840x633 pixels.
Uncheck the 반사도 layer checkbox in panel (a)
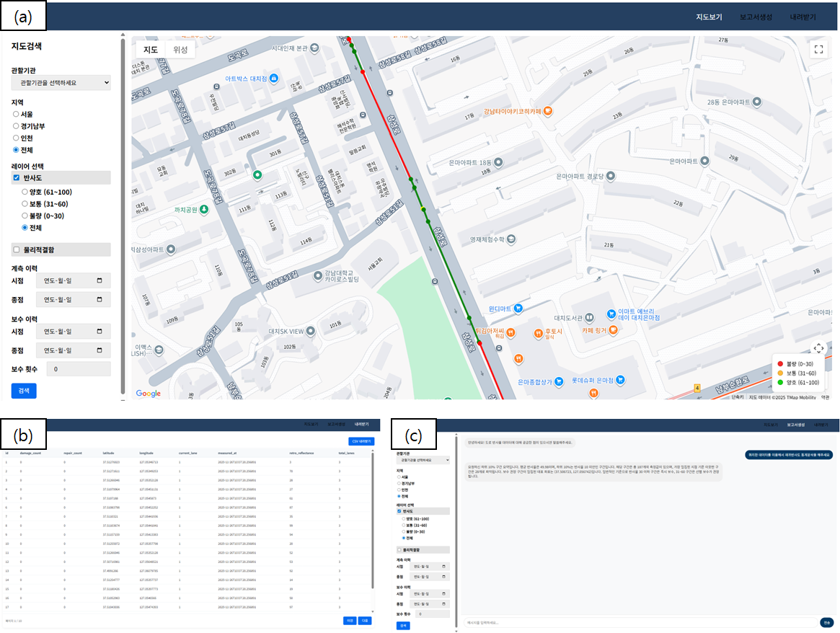(17, 177)
